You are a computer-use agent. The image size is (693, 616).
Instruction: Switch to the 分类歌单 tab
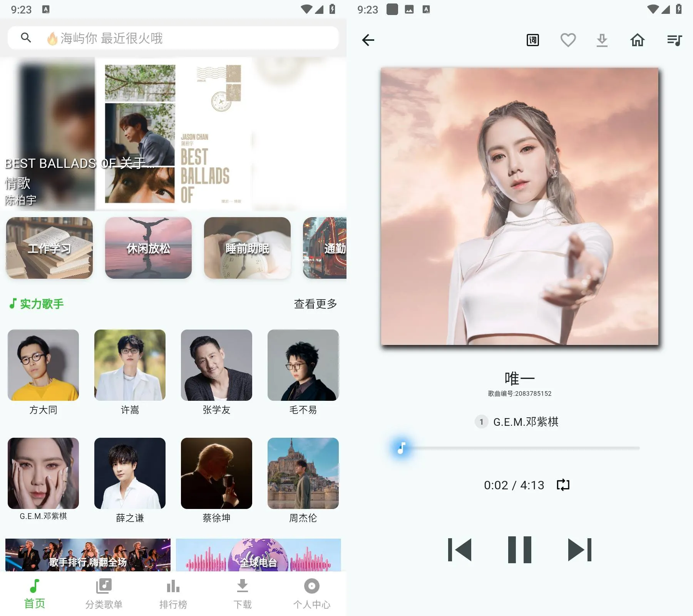104,593
